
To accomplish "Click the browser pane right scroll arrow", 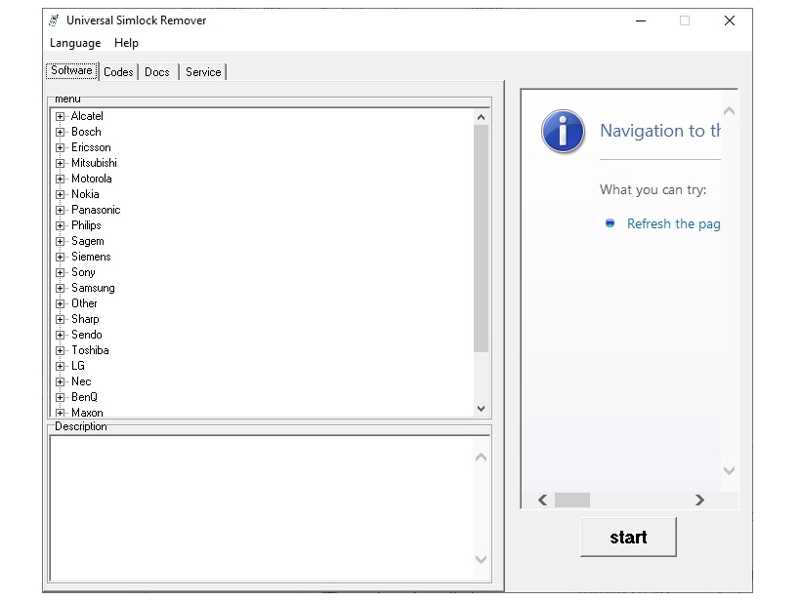I will pos(699,500).
